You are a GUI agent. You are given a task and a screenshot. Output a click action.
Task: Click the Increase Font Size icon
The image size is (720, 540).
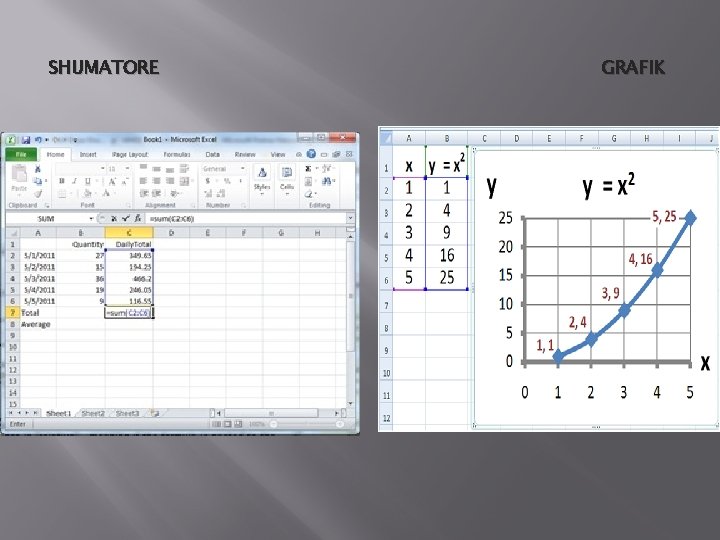112,182
